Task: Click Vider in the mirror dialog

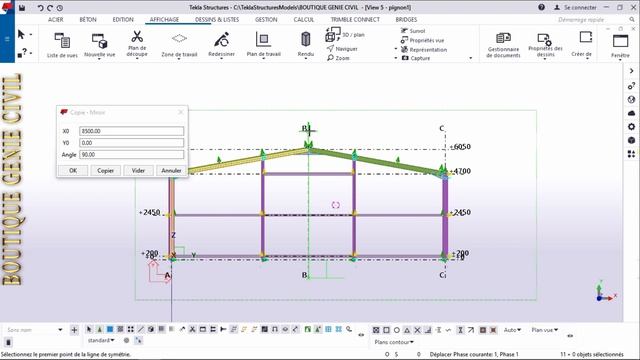Action: pyautogui.click(x=138, y=171)
